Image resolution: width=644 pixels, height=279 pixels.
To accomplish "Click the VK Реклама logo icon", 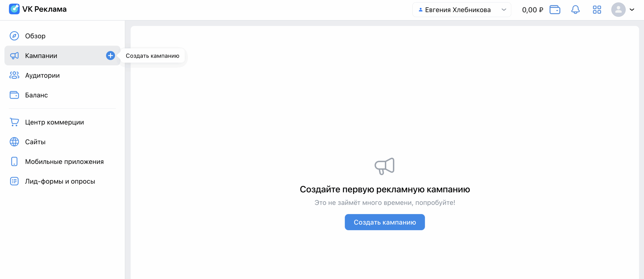I will (14, 9).
